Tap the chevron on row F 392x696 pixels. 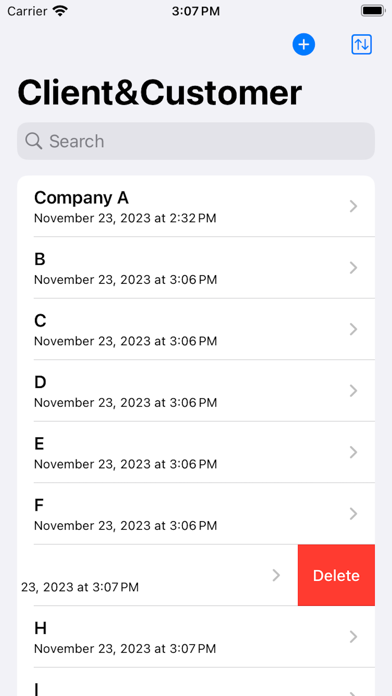pyautogui.click(x=353, y=514)
